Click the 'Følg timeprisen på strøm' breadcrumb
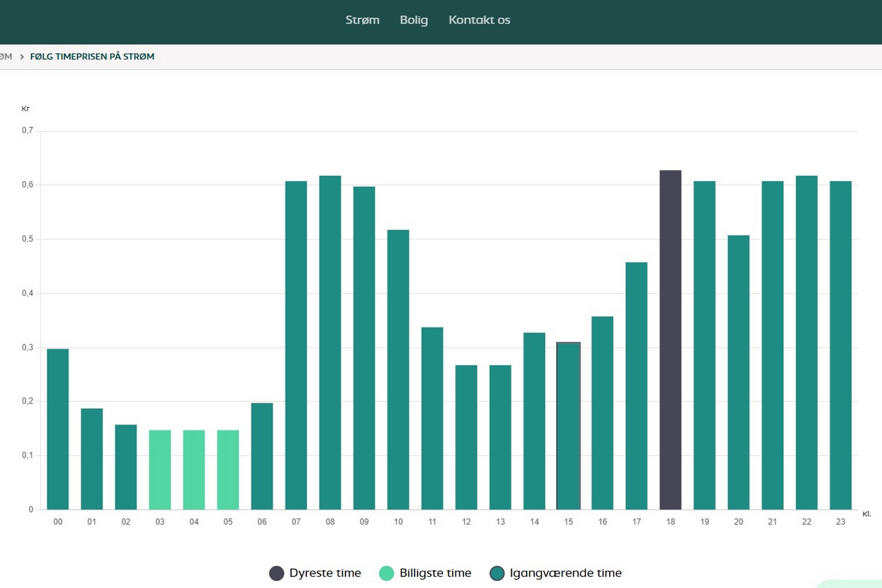This screenshot has height=588, width=882. (92, 56)
